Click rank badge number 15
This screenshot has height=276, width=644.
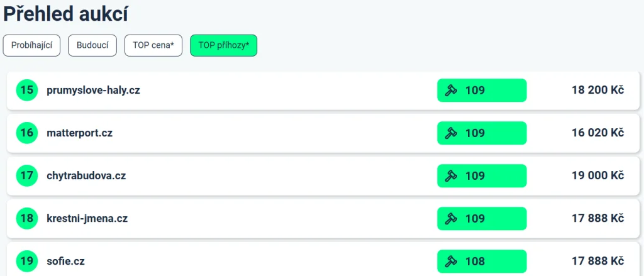(27, 90)
